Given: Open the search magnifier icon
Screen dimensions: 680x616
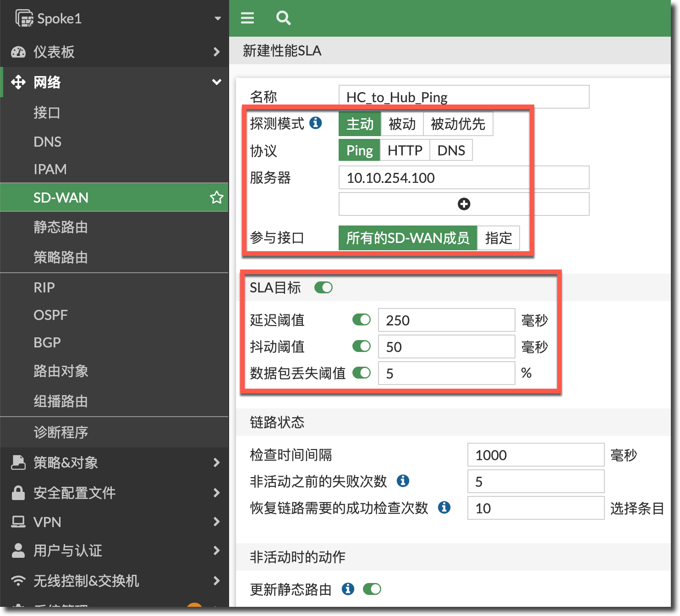Looking at the screenshot, I should [283, 18].
